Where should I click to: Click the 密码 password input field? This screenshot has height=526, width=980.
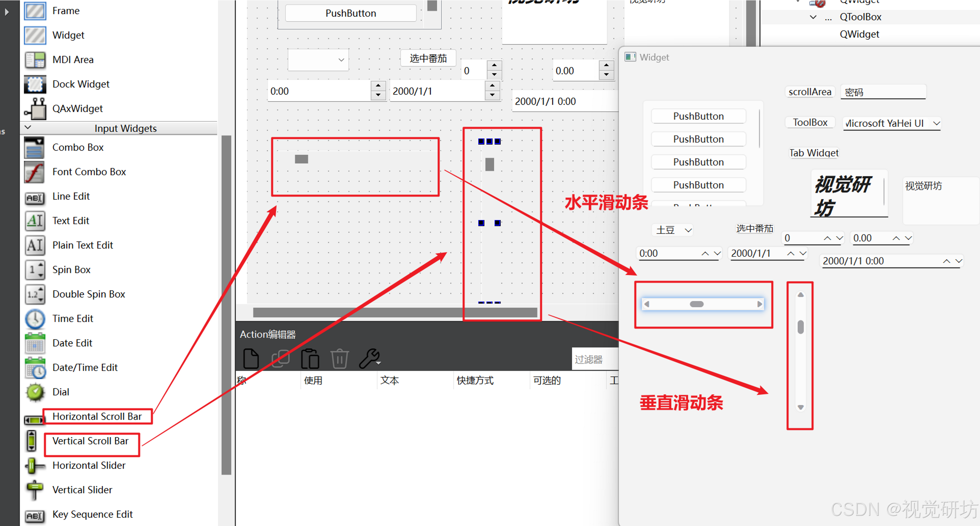tap(883, 92)
